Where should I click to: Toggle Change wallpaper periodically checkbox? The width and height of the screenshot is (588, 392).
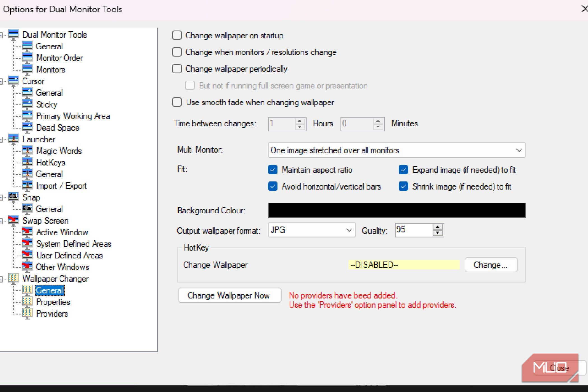click(x=177, y=69)
